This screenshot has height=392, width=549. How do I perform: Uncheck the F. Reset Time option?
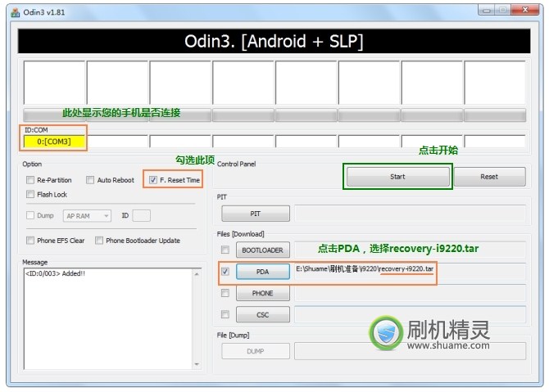tap(153, 180)
